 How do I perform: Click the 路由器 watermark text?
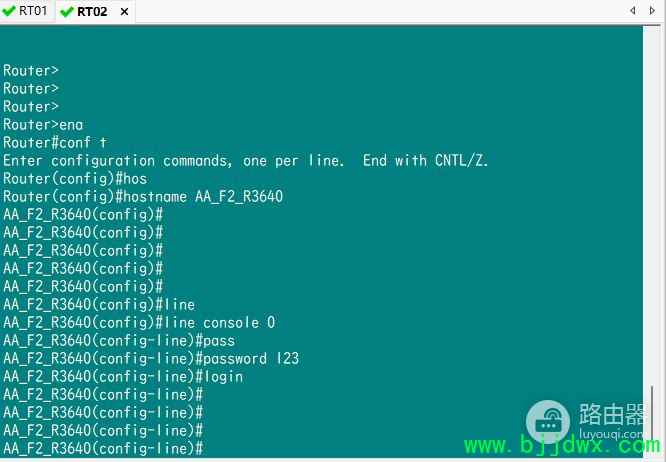pyautogui.click(x=611, y=414)
